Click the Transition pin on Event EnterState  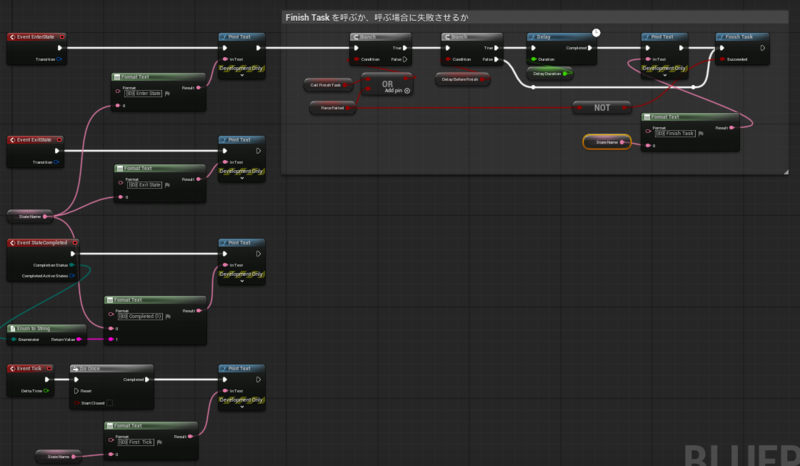tap(59, 59)
